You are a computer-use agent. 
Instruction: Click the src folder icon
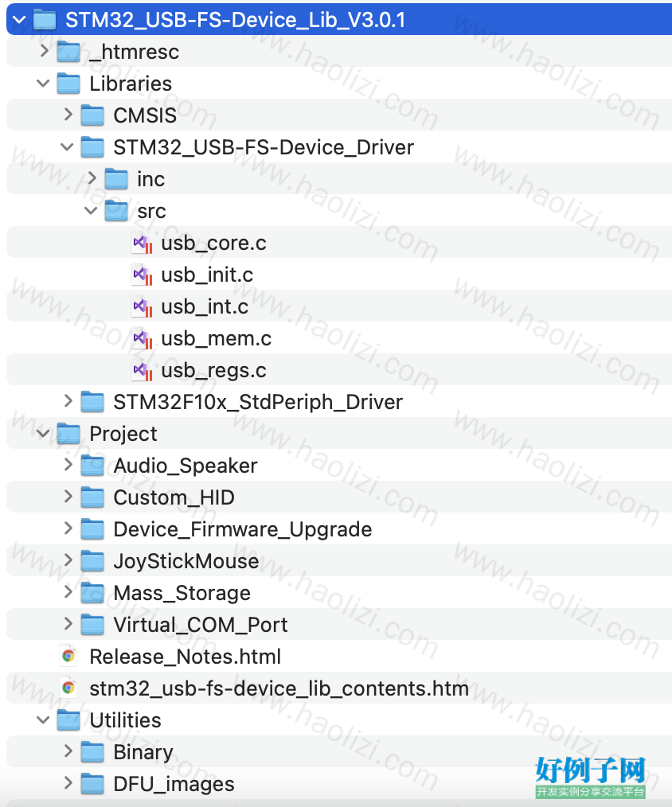(x=116, y=211)
